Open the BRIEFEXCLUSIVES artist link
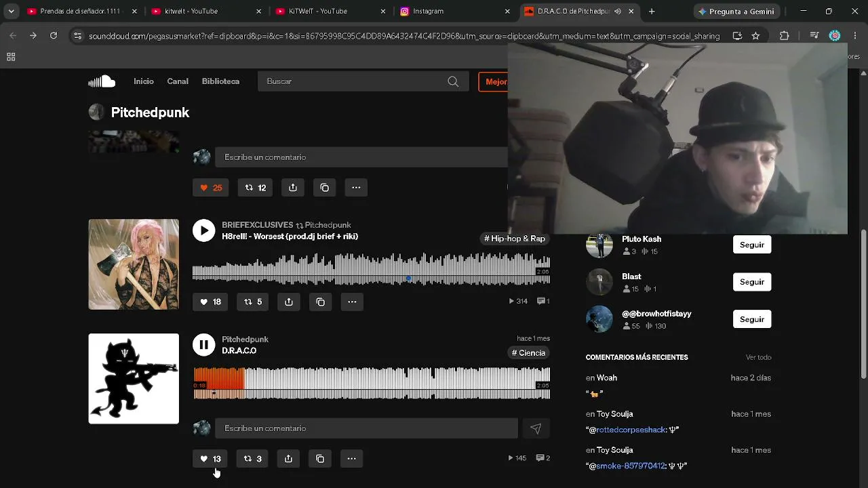This screenshot has height=488, width=868. coord(257,225)
